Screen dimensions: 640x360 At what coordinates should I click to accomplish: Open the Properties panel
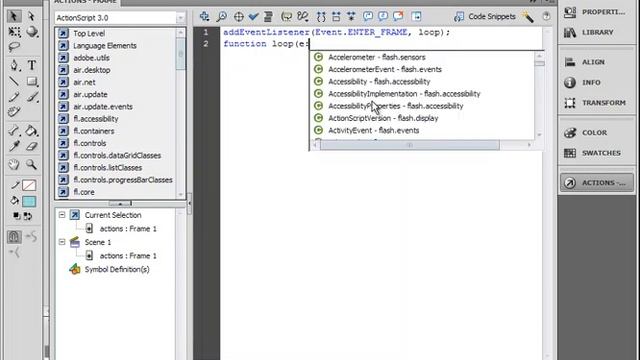(x=595, y=12)
